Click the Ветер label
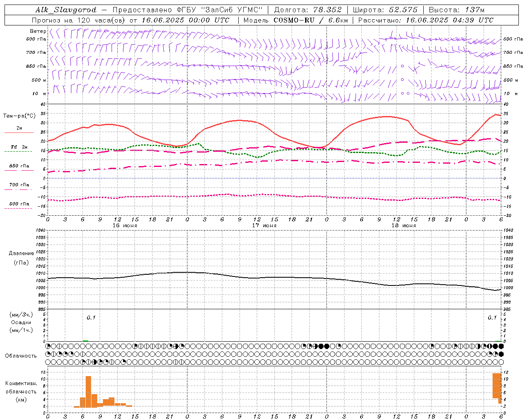 coord(38,31)
